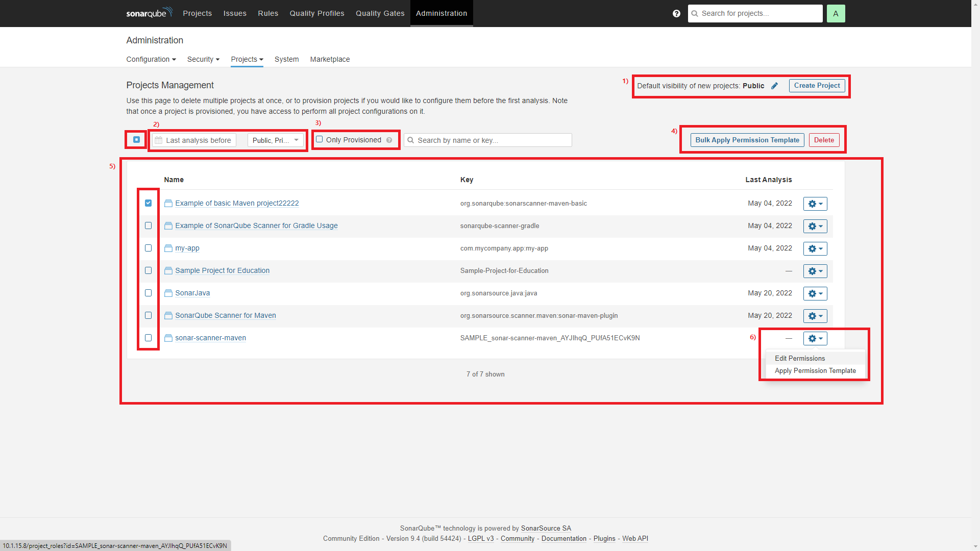Open Rules in the top navigation
The image size is (980, 551).
(268, 13)
